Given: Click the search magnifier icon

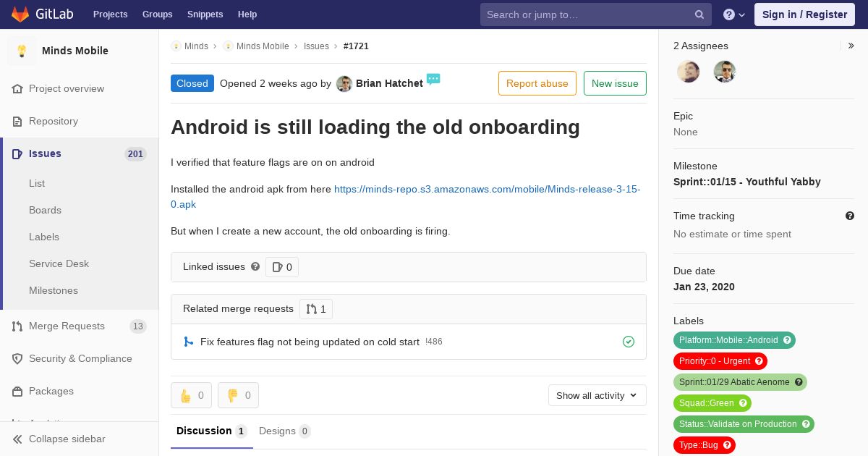Looking at the screenshot, I should point(699,14).
